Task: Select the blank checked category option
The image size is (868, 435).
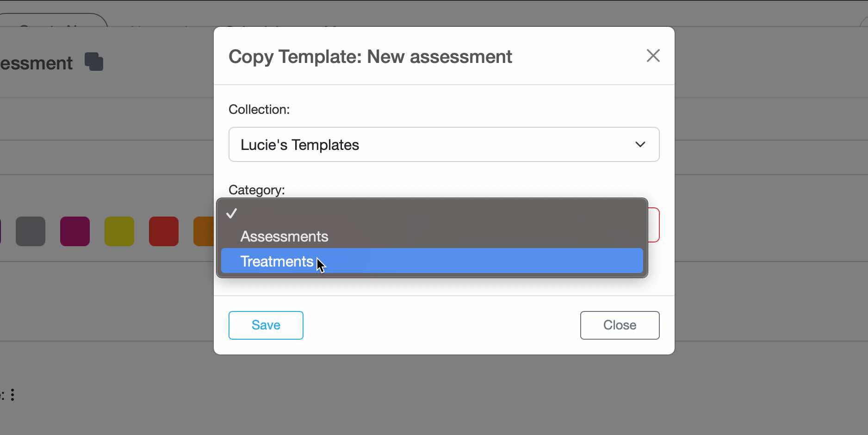Action: [x=432, y=213]
